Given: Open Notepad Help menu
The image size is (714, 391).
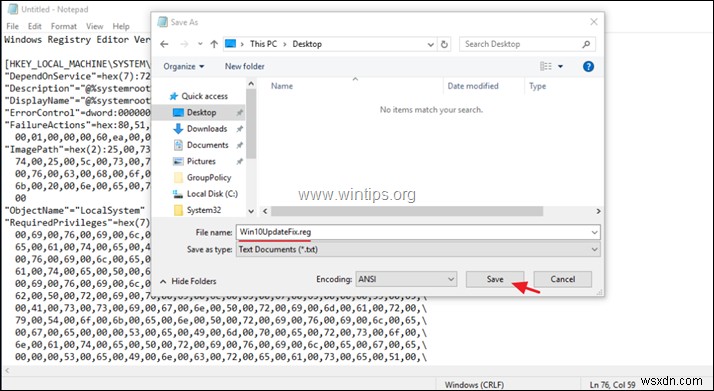Looking at the screenshot, I should pos(121,26).
